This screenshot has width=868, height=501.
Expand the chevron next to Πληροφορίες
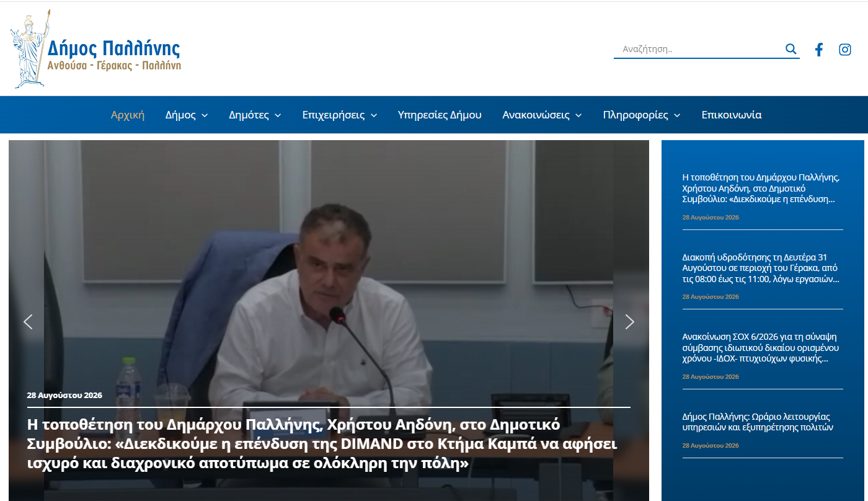coord(677,115)
